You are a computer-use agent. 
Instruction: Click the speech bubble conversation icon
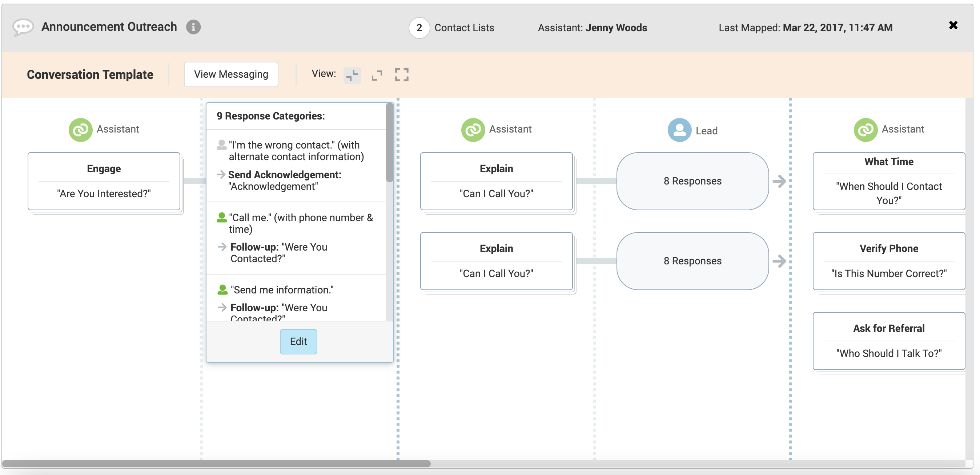(23, 27)
